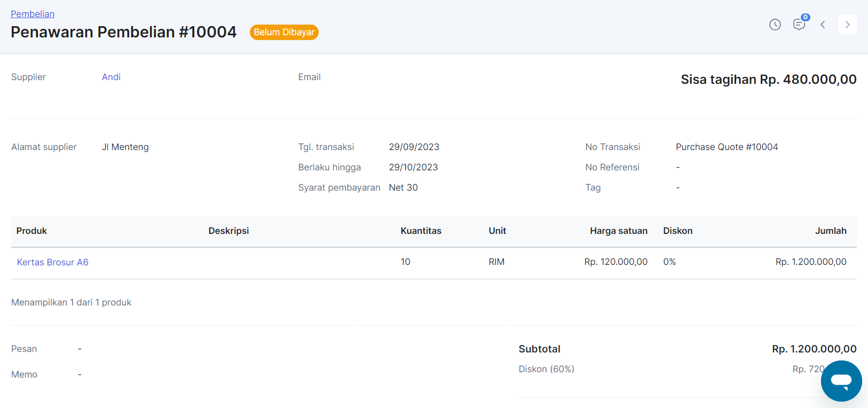Click the Sisa tagihan Rp. 480.000,00 amount

coord(768,80)
